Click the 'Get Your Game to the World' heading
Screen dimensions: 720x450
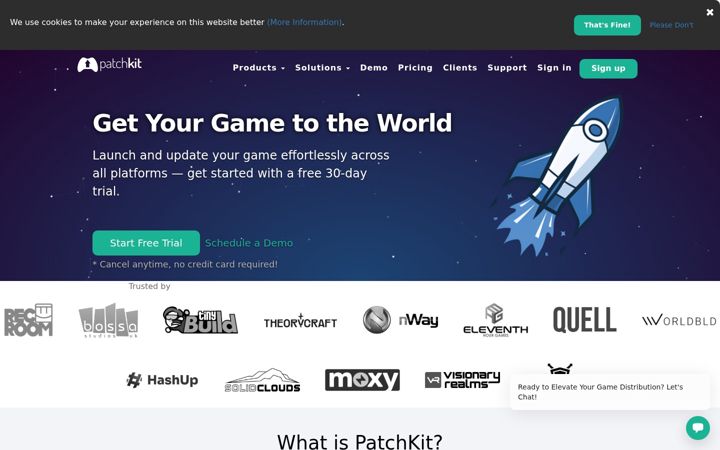pos(272,123)
